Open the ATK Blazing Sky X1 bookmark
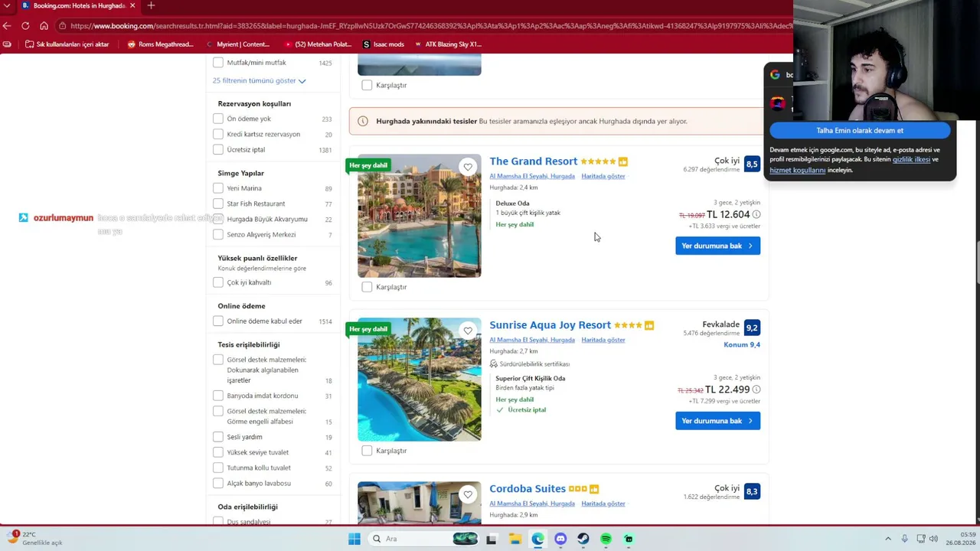This screenshot has width=980, height=551. (x=448, y=44)
